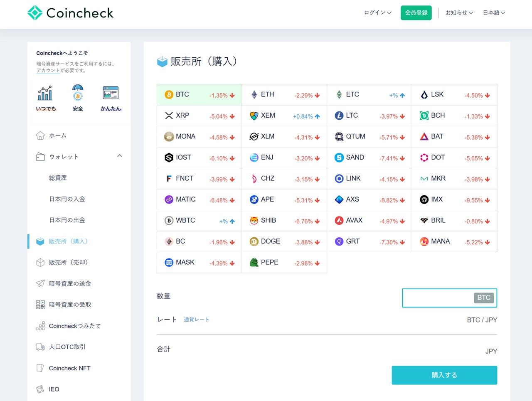Image resolution: width=532 pixels, height=401 pixels.
Task: Select the AVAX coin icon
Action: pyautogui.click(x=339, y=221)
